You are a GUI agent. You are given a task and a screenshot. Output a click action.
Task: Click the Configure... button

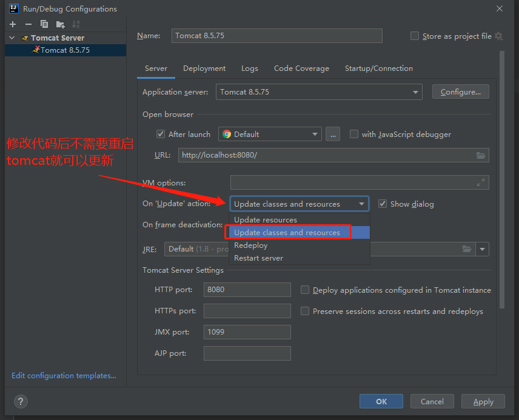460,92
